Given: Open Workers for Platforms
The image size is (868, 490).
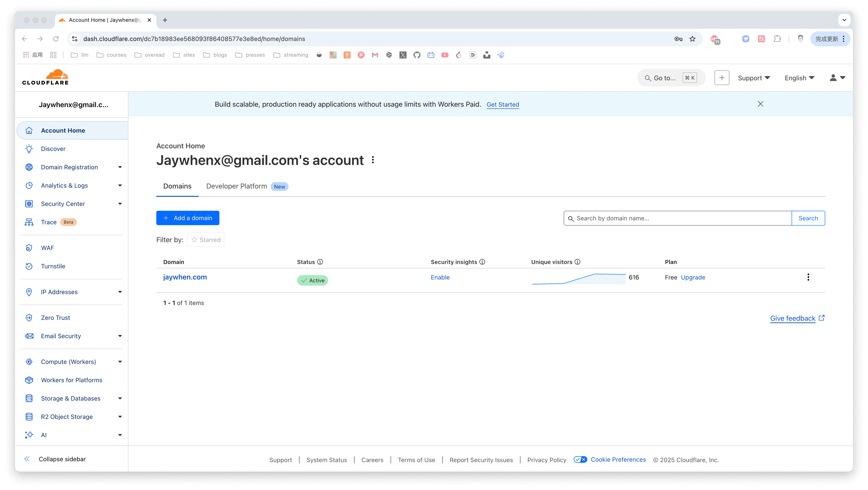Looking at the screenshot, I should click(72, 380).
